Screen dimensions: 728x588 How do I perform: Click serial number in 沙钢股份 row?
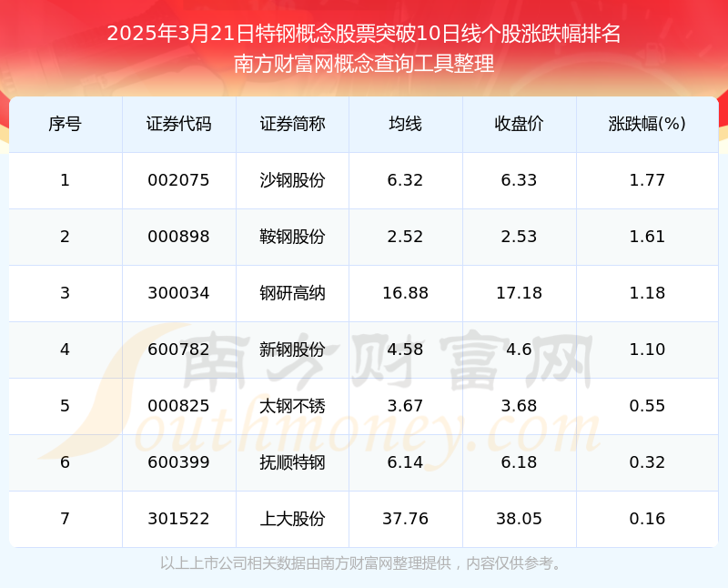pyautogui.click(x=65, y=180)
